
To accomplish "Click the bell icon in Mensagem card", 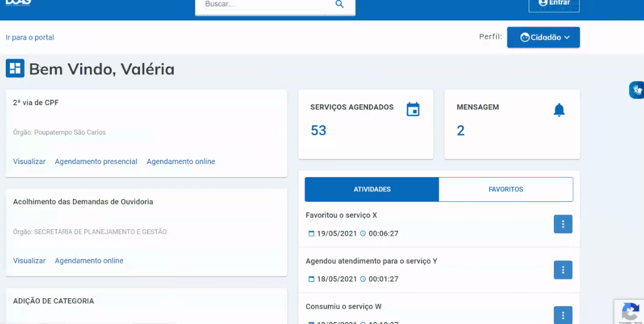I will 560,110.
